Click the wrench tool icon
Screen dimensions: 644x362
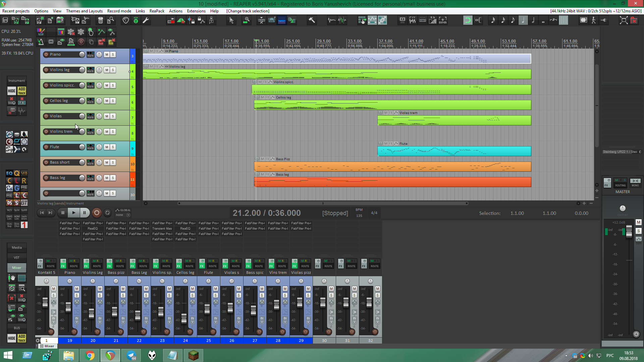tap(146, 20)
